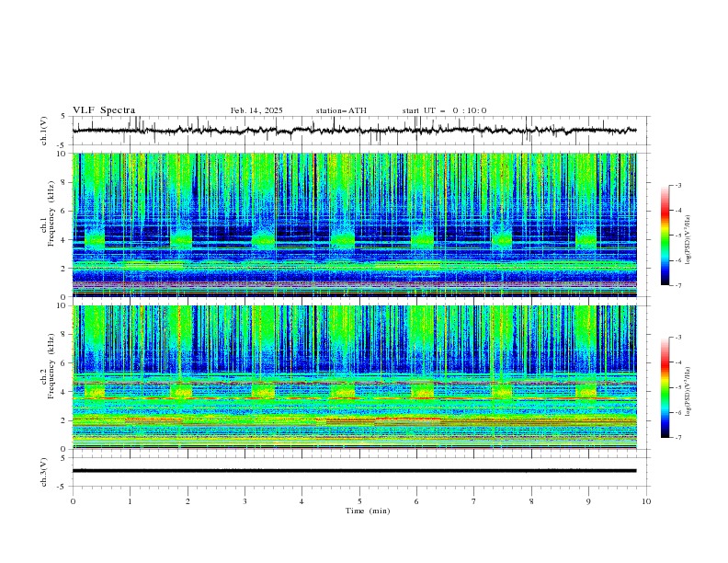The image size is (728, 563).
Task: Click the 'station=ATH' label
Action: (x=341, y=110)
